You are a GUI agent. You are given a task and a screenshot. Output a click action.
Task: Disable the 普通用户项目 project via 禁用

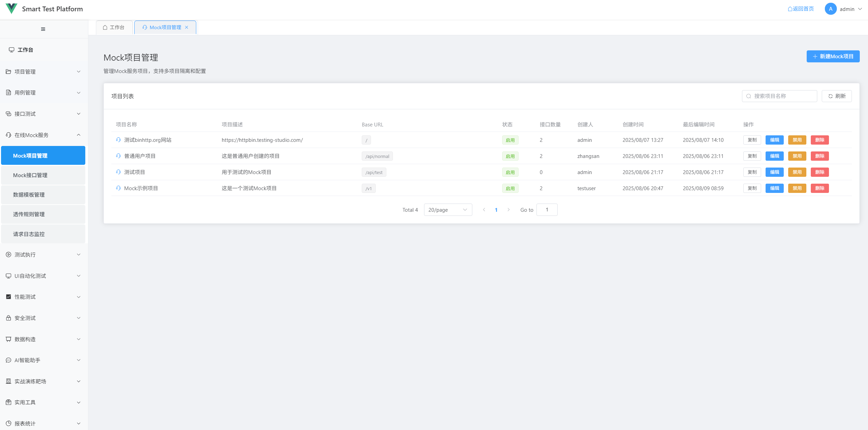pos(797,156)
